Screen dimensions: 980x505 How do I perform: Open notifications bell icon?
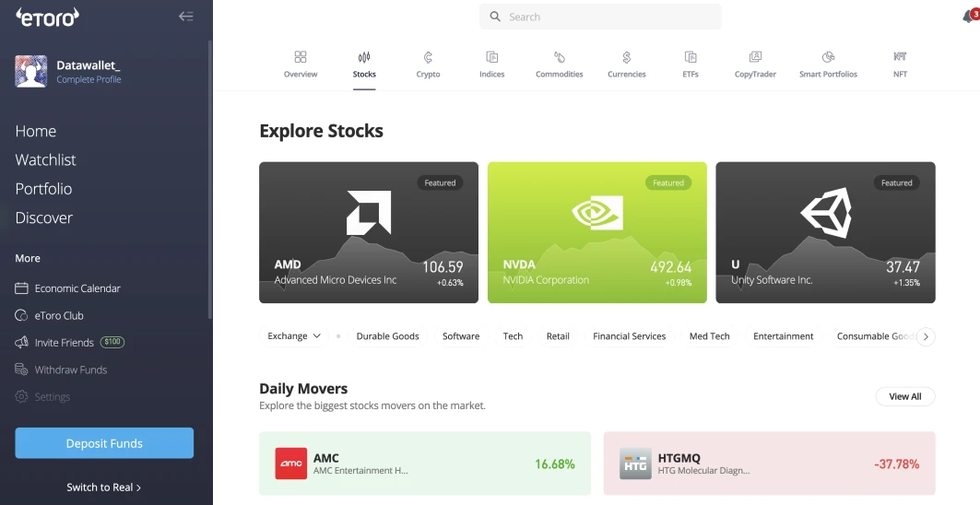(x=970, y=17)
